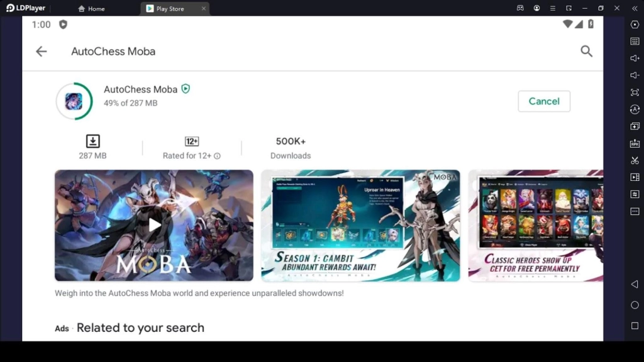Open the gamepad icon in the title bar
This screenshot has width=644, height=362.
coord(521,8)
